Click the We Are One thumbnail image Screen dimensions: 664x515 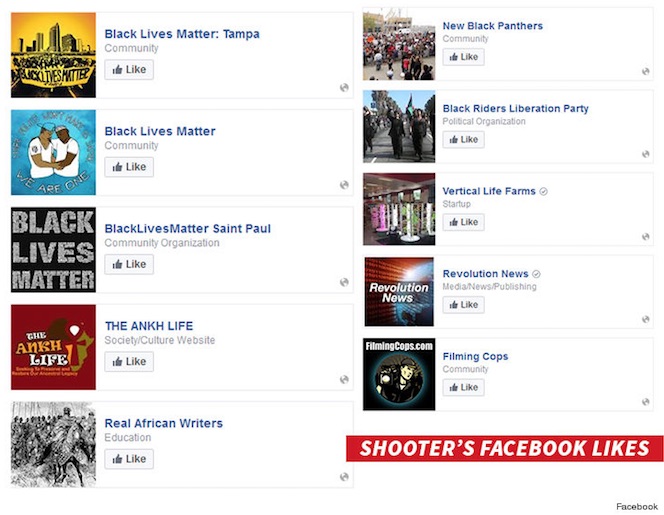[53, 152]
